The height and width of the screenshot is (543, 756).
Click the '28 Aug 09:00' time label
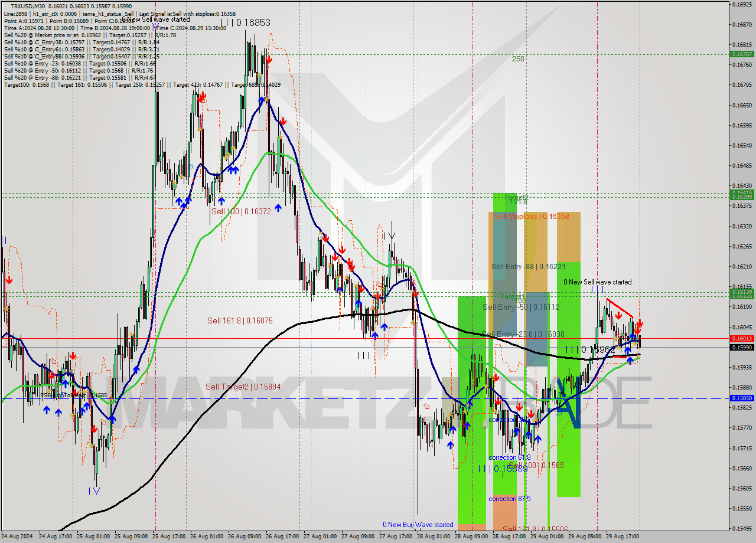tap(471, 537)
